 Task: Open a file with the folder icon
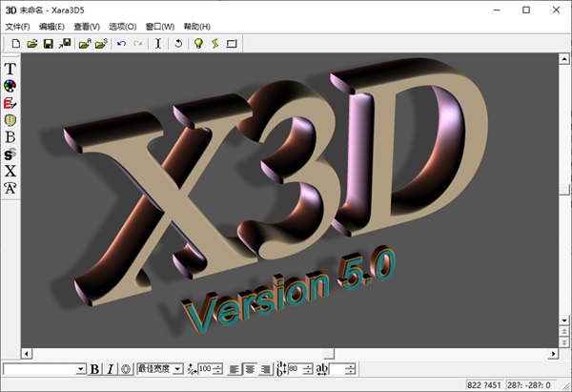32,44
